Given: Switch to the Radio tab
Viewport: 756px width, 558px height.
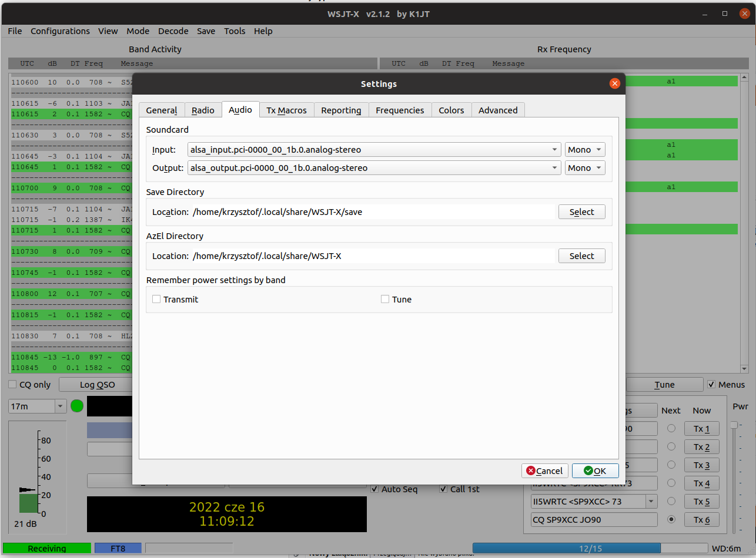Looking at the screenshot, I should tap(203, 110).
